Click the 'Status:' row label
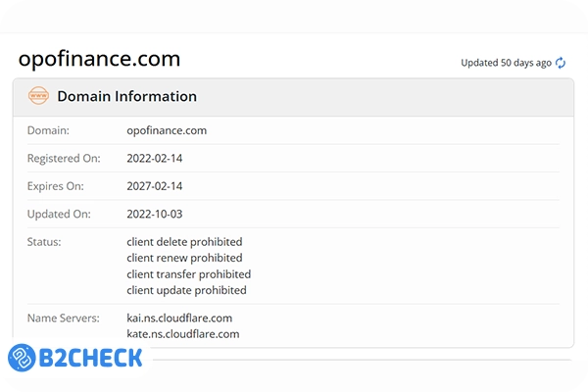The width and height of the screenshot is (588, 392). coord(44,242)
